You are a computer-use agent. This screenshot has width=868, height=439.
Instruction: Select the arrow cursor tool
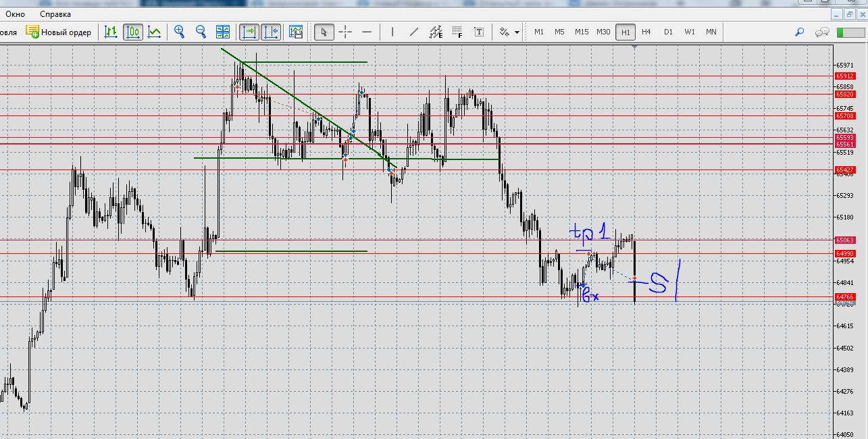tap(324, 32)
